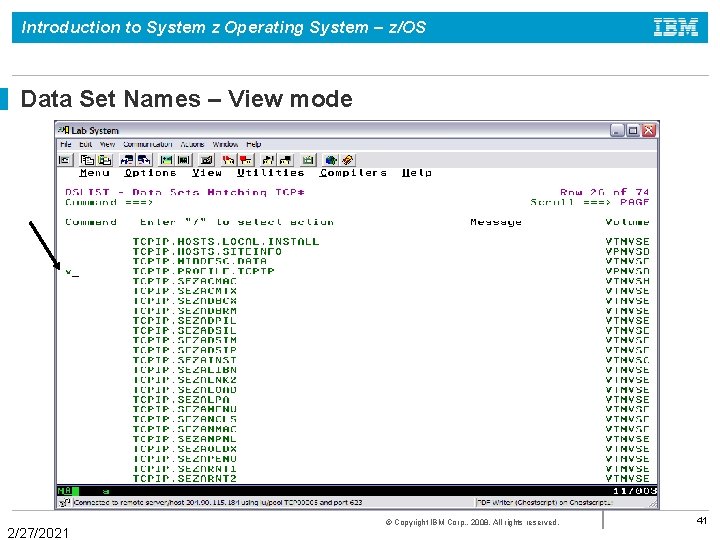This screenshot has height=540, width=720.
Task: Click data set TCPIP.SEZADSIL
Action: tap(185, 331)
